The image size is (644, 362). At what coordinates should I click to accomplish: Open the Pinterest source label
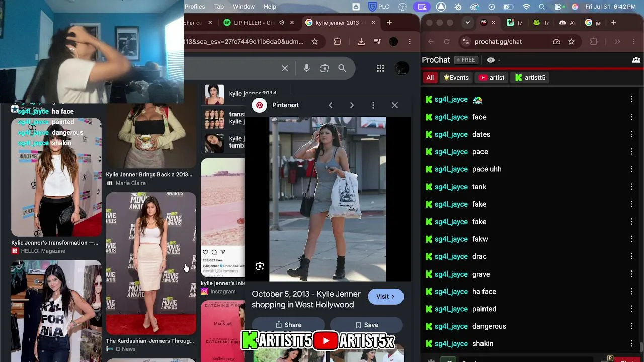(x=285, y=105)
